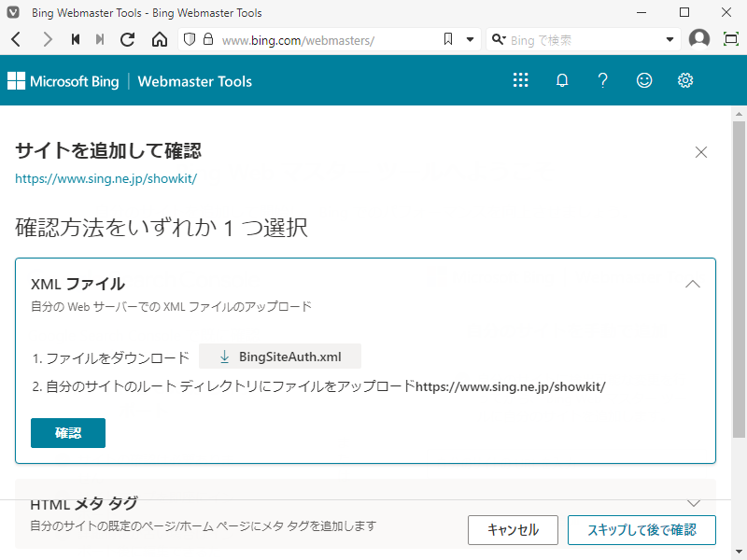Click the 'XML ファイル' heading
The image size is (747, 560).
[x=78, y=285]
